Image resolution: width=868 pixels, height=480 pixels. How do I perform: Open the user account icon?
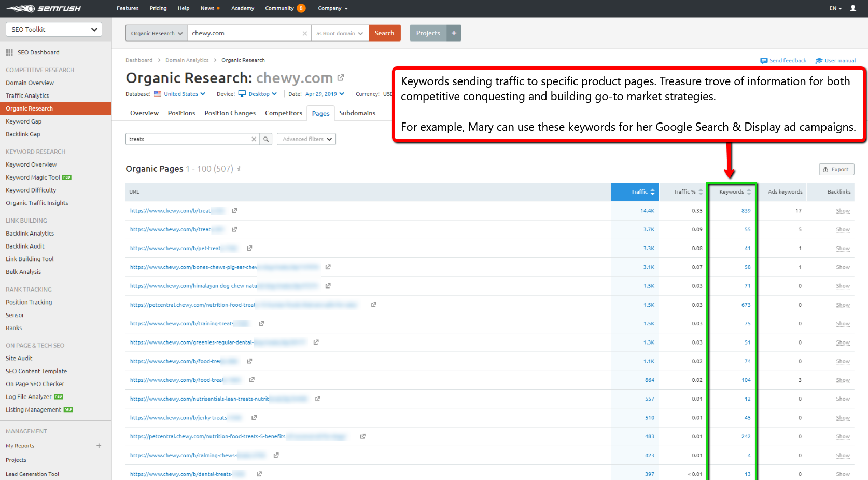[853, 8]
